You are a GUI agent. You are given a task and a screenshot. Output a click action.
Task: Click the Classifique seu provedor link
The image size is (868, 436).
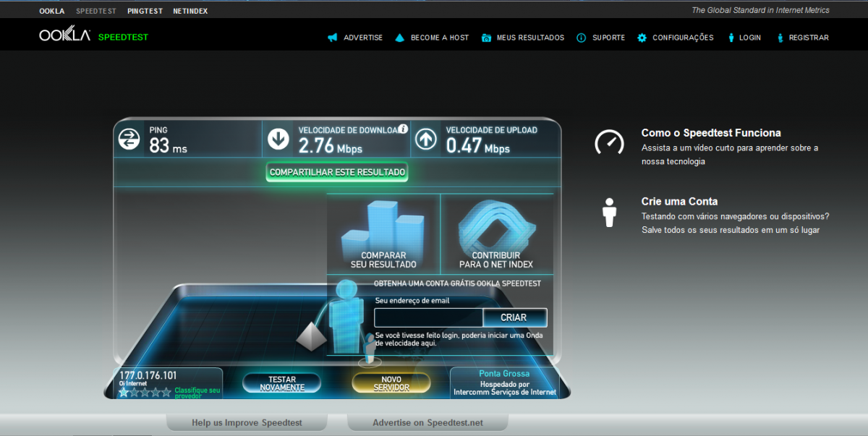197,393
